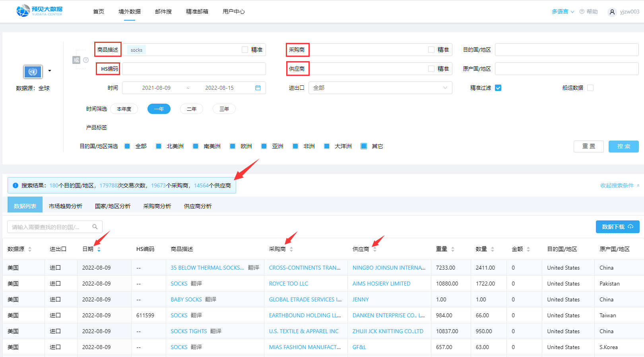This screenshot has width=644, height=357.
Task: Select 二年 time filter
Action: tap(192, 109)
